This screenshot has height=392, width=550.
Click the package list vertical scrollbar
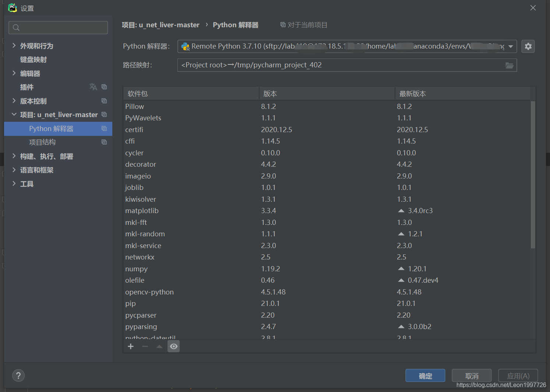pyautogui.click(x=533, y=175)
